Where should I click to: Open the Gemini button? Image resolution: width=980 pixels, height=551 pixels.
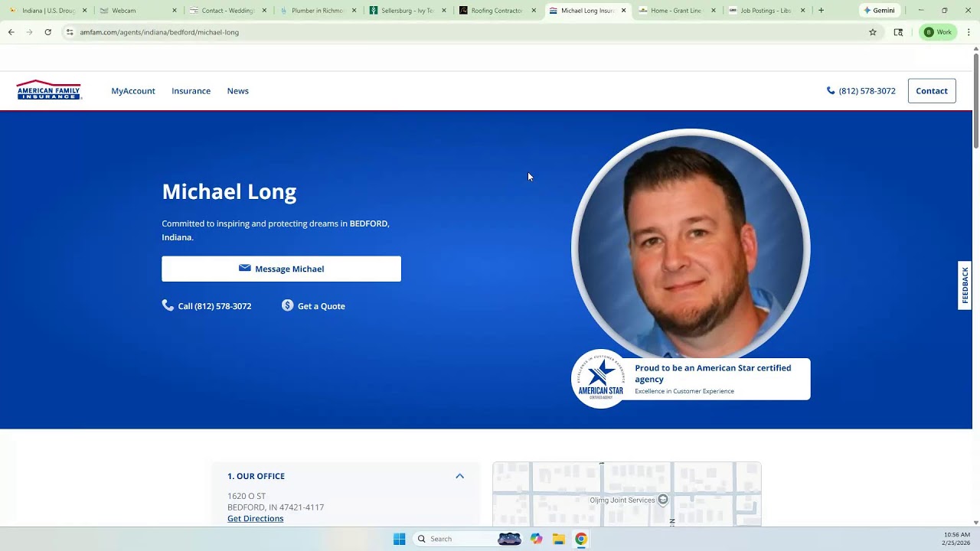[x=879, y=11]
